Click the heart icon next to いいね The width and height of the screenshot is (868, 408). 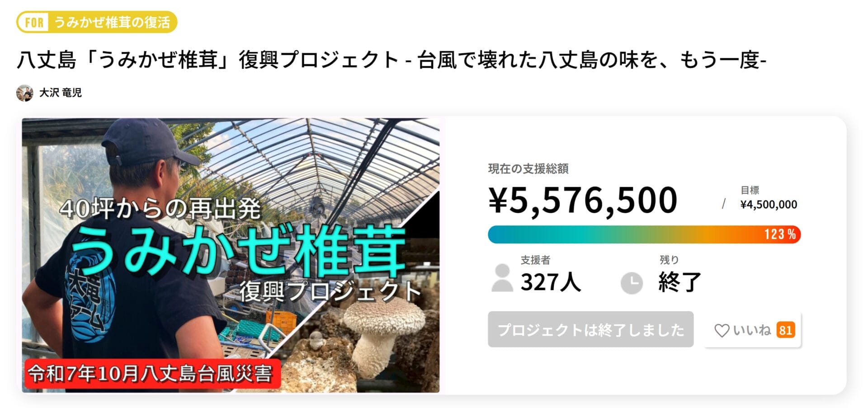point(722,330)
